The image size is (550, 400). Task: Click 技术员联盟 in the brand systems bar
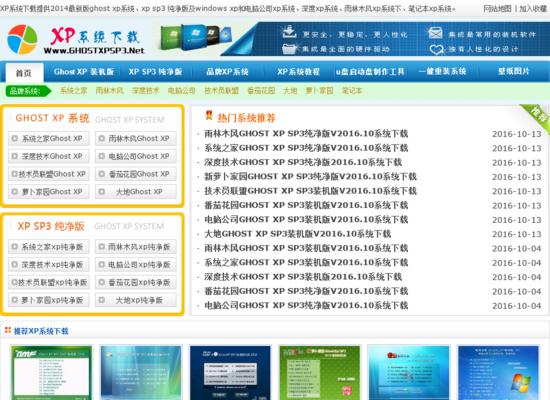point(222,91)
